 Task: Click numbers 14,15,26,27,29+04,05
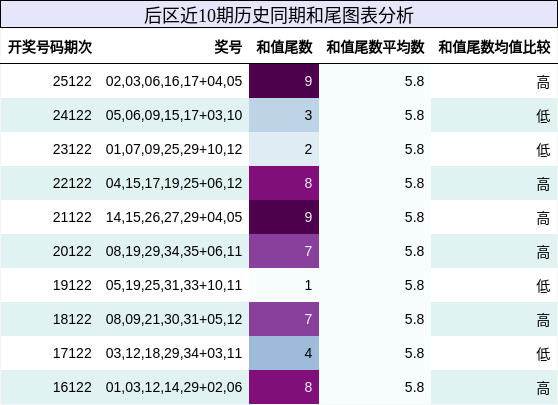174,217
